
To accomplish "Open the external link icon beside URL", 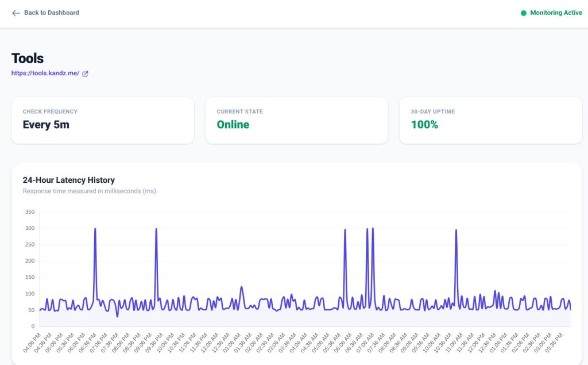I will (x=85, y=74).
